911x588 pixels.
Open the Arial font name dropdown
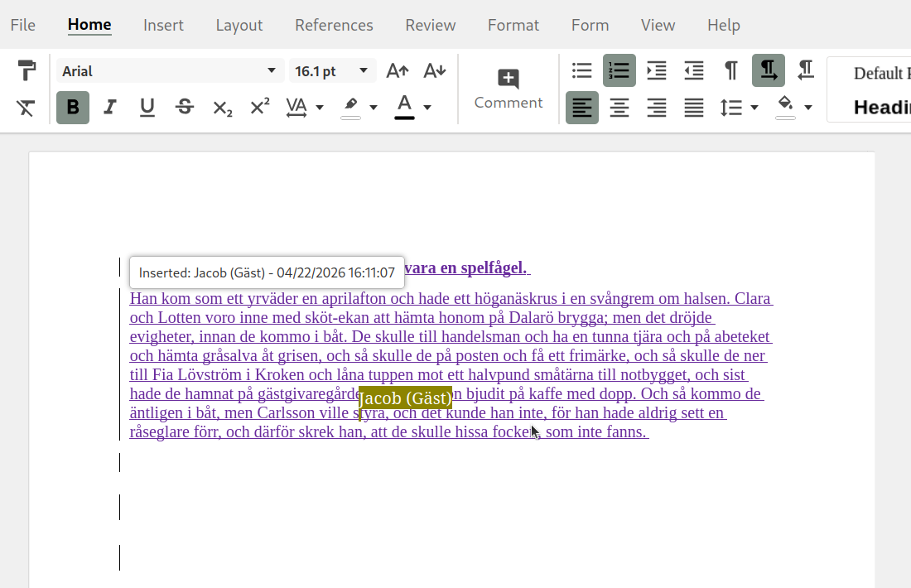[271, 71]
